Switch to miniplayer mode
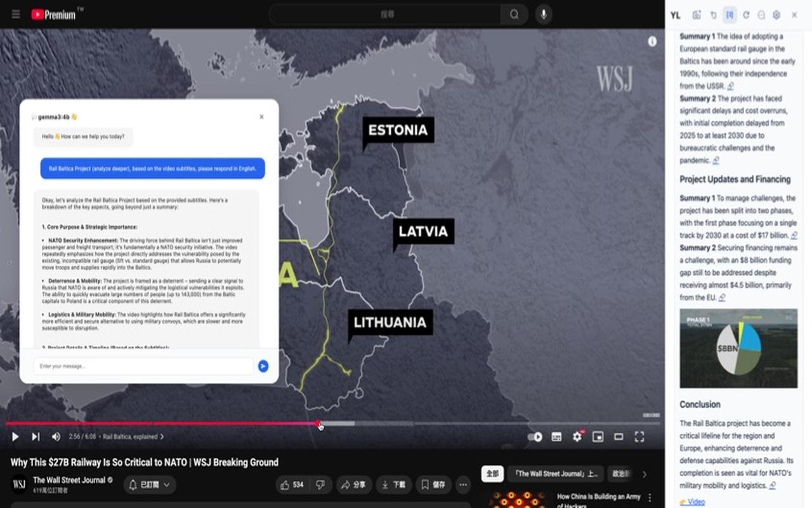 [x=598, y=437]
